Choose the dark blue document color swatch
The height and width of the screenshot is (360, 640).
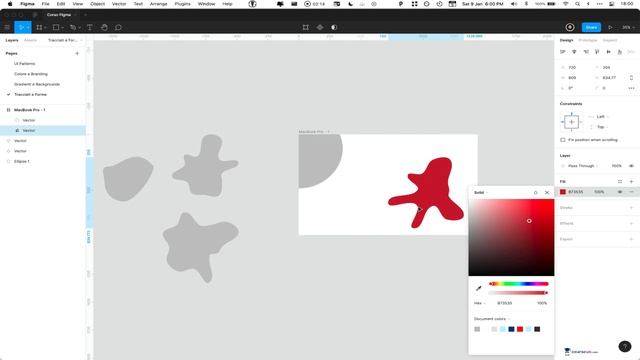coord(511,329)
